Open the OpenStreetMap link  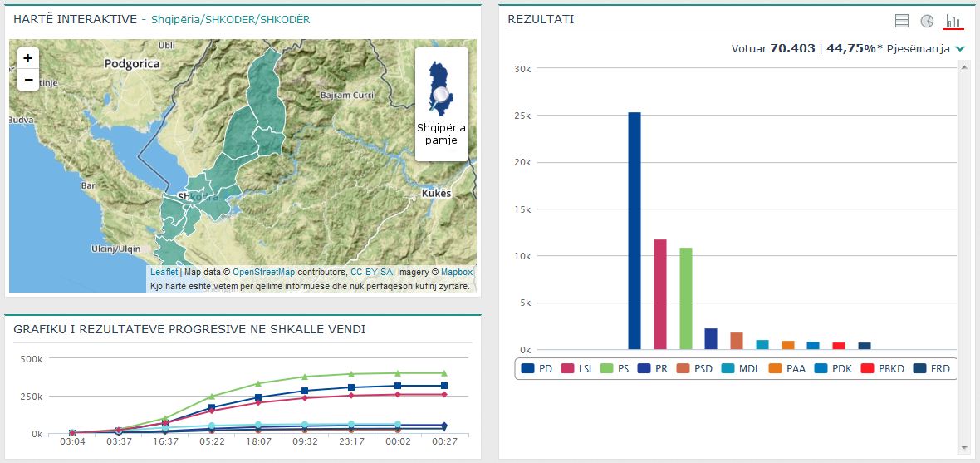(x=263, y=272)
